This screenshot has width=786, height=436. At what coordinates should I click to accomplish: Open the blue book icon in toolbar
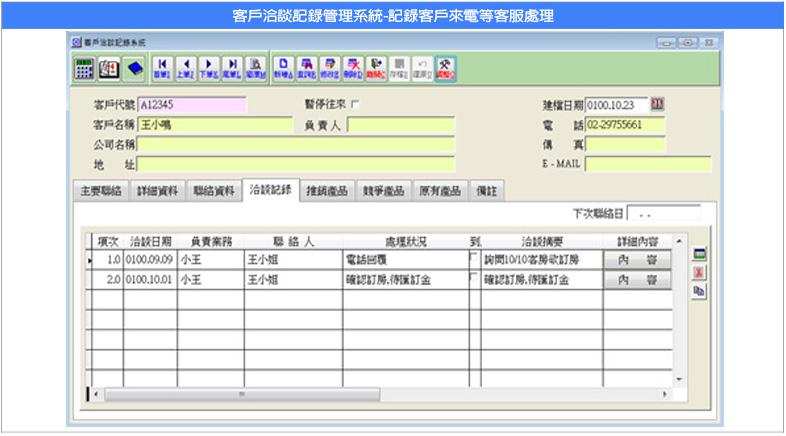[x=134, y=68]
